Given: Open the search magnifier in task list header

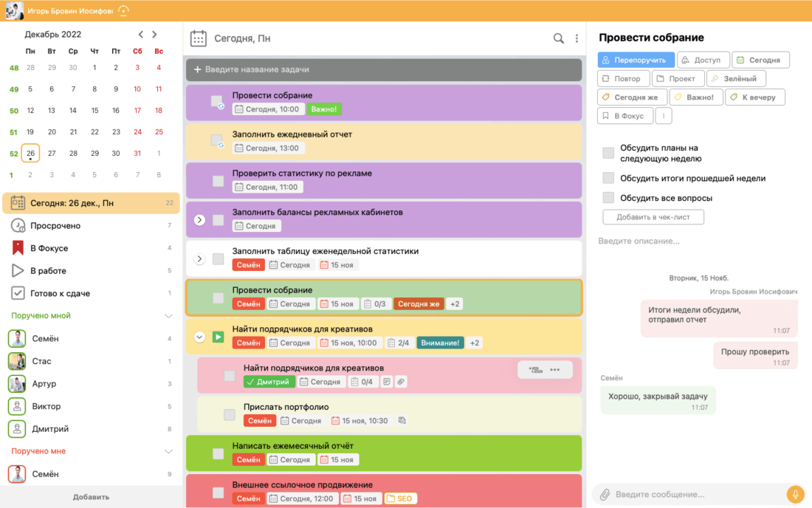Looking at the screenshot, I should coord(558,38).
